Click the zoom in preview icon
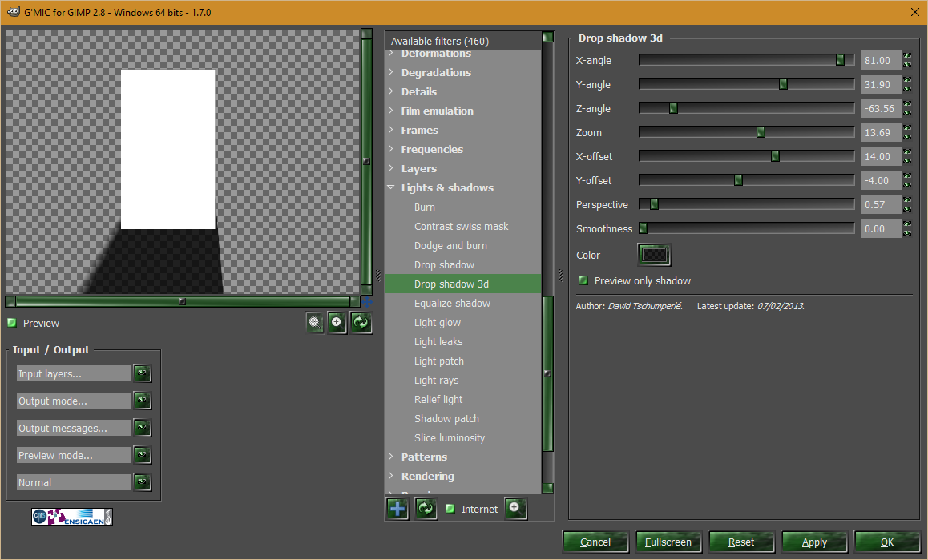 click(x=337, y=323)
